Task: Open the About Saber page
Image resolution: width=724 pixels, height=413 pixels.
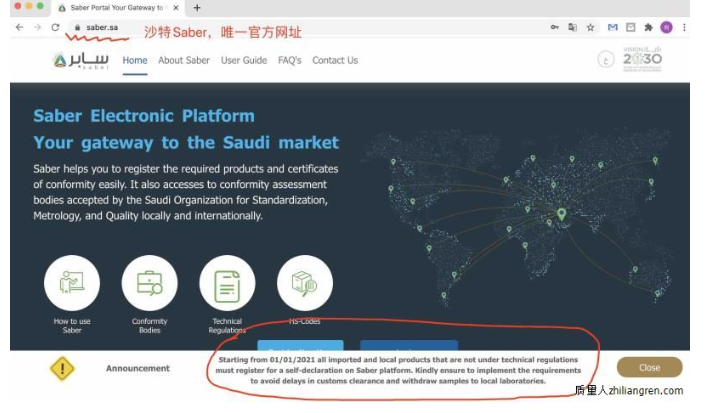Action: pyautogui.click(x=184, y=61)
